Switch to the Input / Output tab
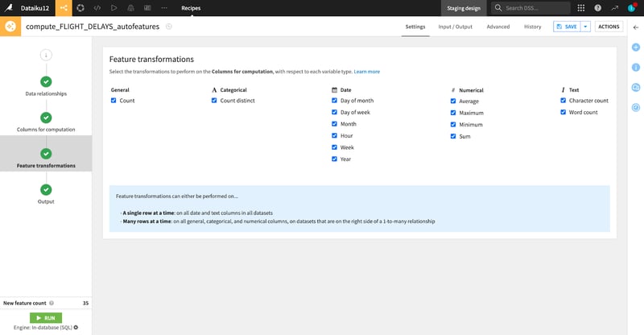The height and width of the screenshot is (335, 644). pos(455,27)
